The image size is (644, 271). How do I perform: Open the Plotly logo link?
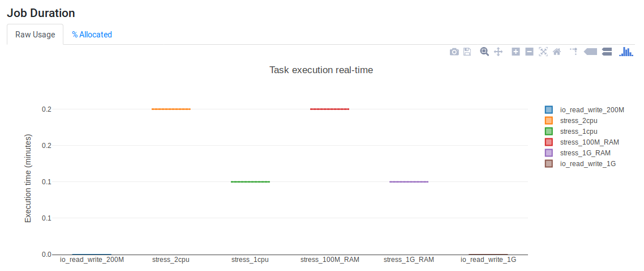(x=626, y=52)
